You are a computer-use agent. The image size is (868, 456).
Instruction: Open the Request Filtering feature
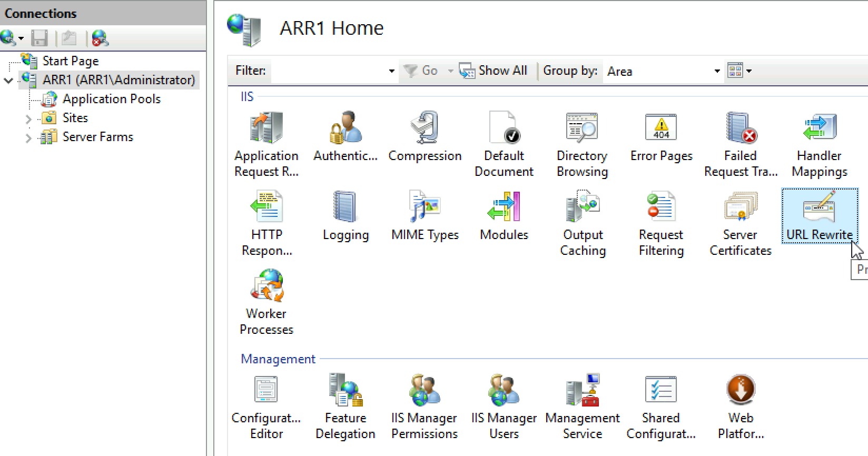pyautogui.click(x=662, y=223)
